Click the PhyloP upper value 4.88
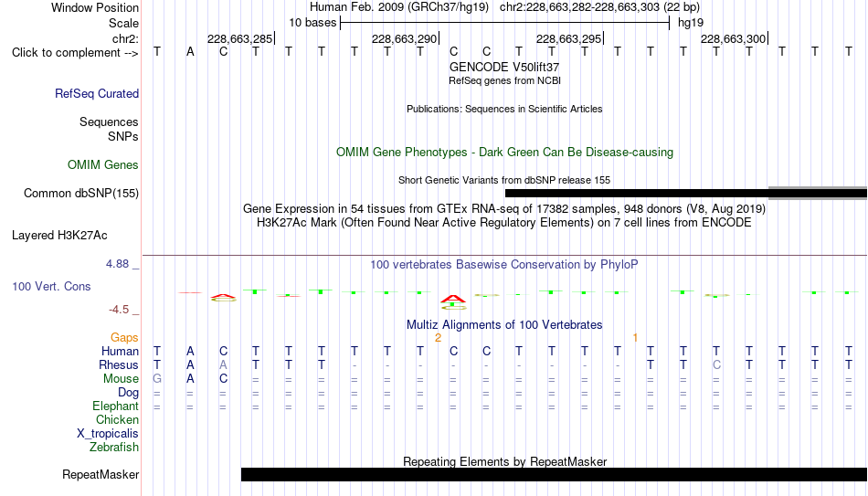The image size is (868, 496). [117, 264]
